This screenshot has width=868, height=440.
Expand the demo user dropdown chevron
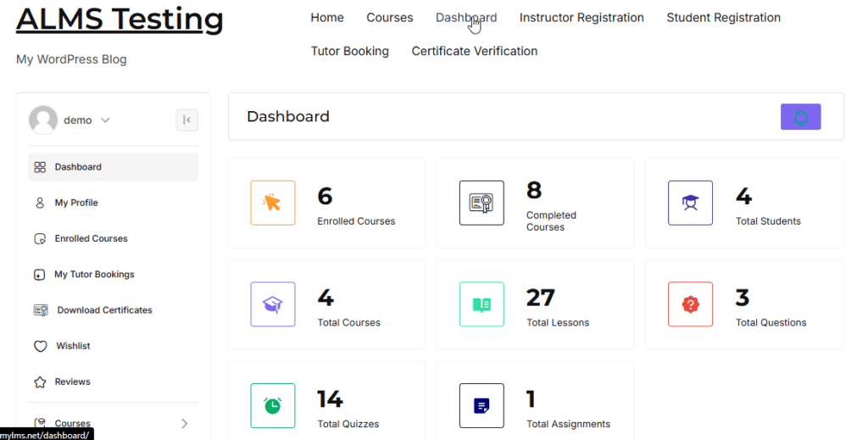point(105,120)
